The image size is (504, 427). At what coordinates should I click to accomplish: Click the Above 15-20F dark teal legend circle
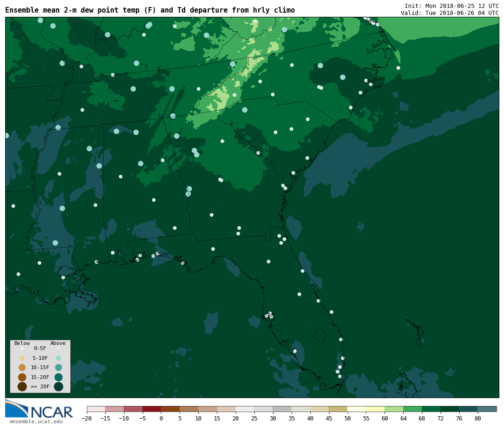(58, 377)
